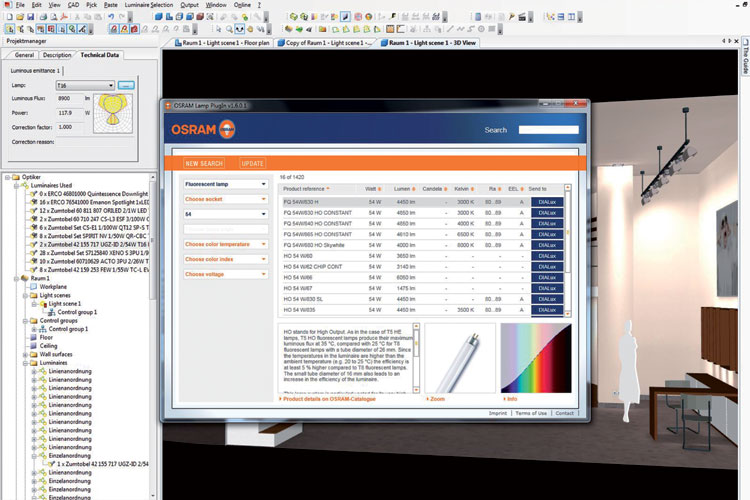Click the Print preview magnifier icon

click(54, 17)
